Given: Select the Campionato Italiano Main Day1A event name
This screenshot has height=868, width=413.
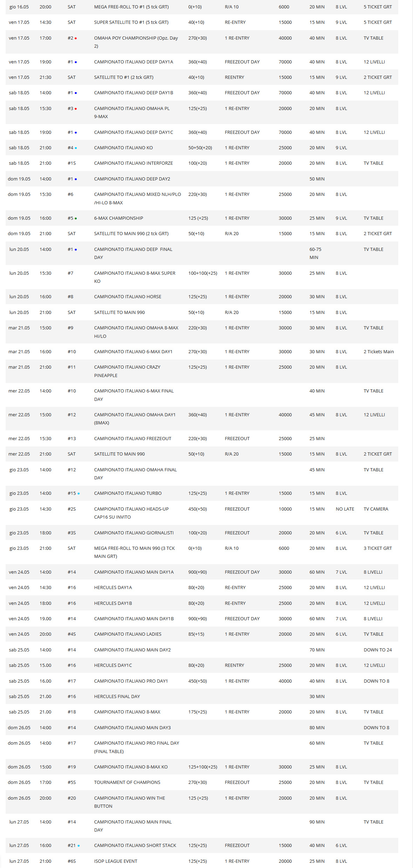Looking at the screenshot, I should pyautogui.click(x=134, y=572).
